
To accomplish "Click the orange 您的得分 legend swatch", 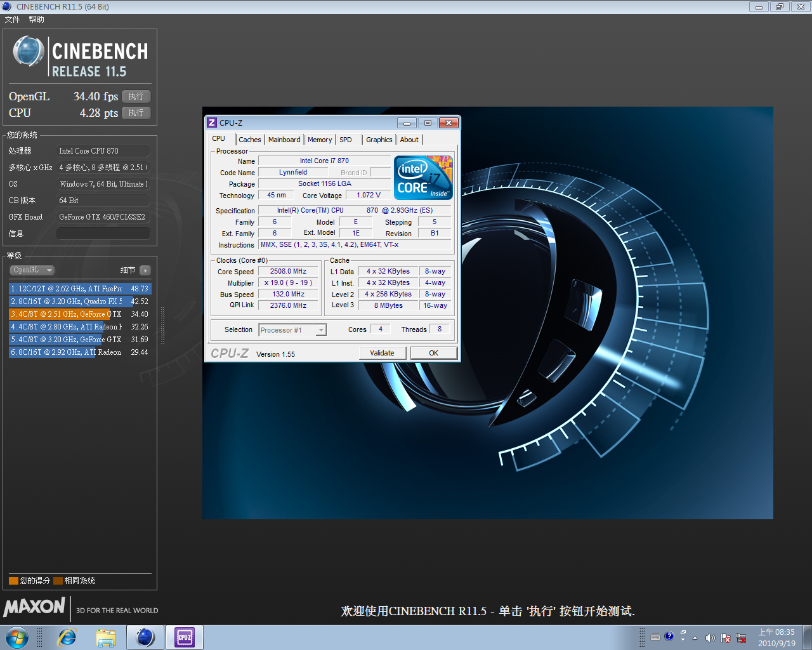I will click(13, 581).
